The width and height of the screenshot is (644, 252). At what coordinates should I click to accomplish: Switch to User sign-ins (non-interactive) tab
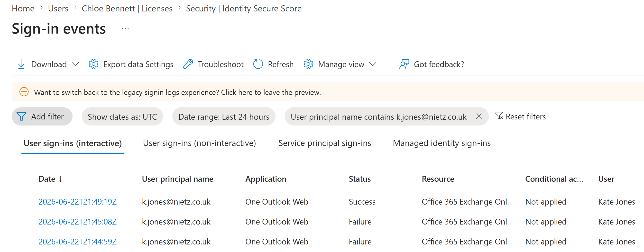(199, 143)
